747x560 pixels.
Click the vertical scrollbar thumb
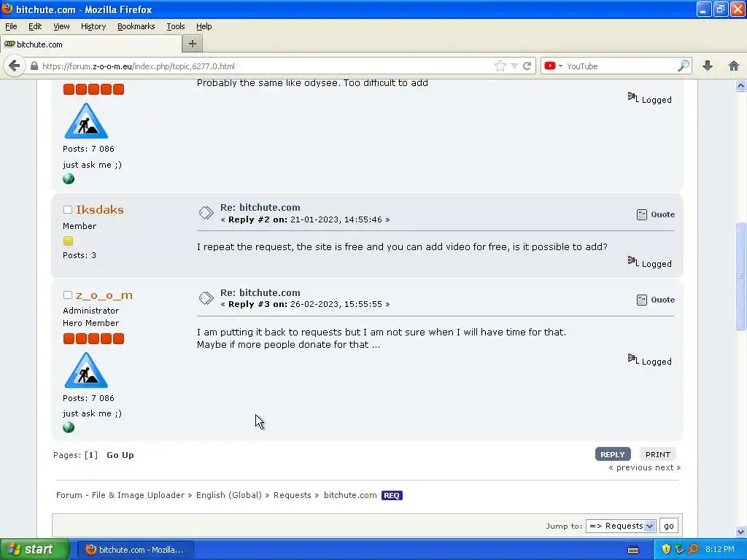pos(740,276)
